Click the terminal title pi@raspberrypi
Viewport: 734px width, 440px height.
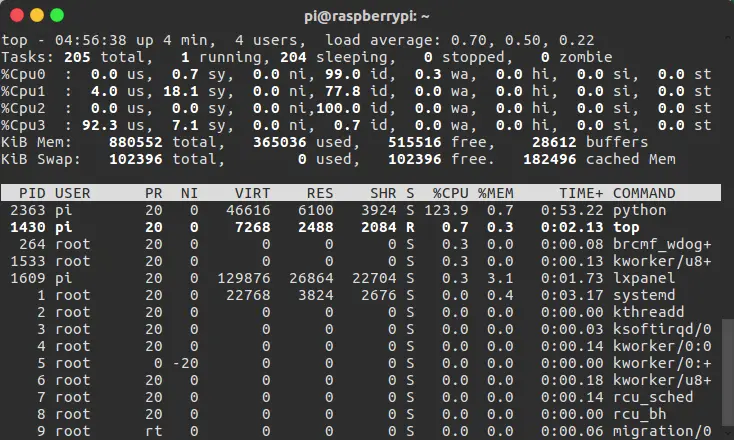point(367,16)
